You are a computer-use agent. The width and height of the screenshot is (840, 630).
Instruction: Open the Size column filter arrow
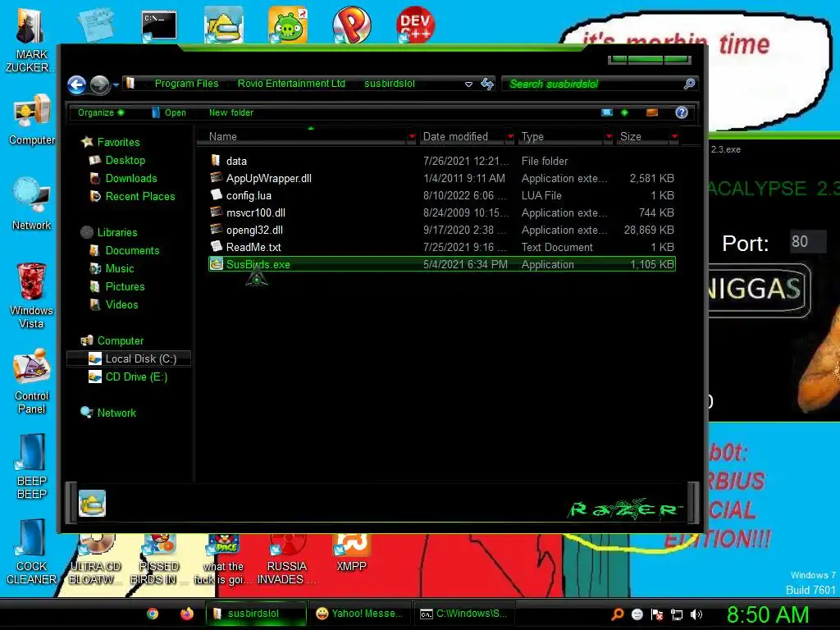(674, 137)
